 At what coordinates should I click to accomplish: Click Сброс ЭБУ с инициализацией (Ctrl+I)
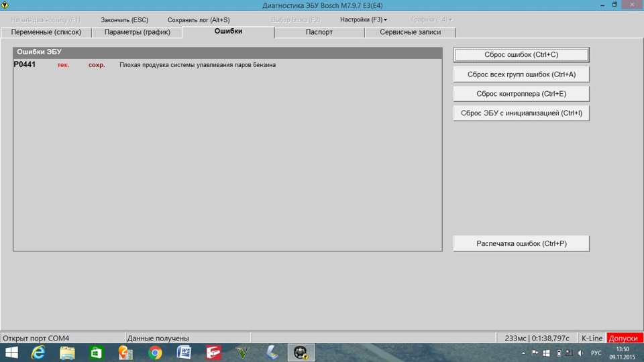521,113
